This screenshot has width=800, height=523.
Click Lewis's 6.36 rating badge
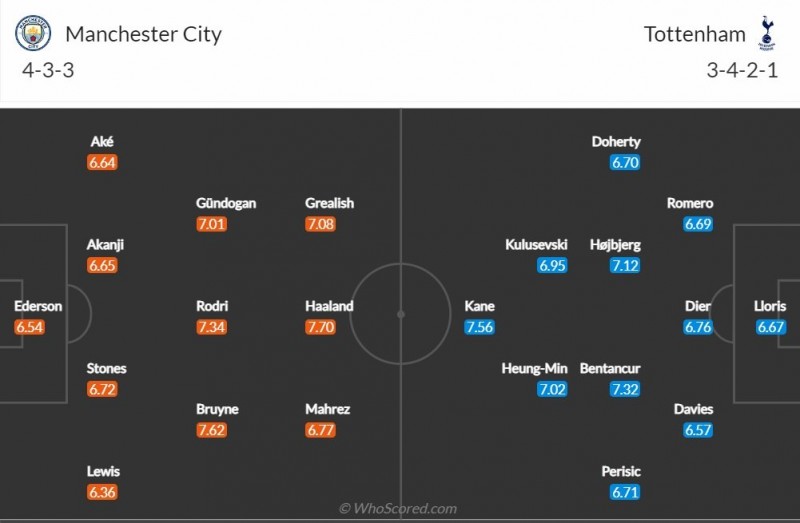coord(102,492)
